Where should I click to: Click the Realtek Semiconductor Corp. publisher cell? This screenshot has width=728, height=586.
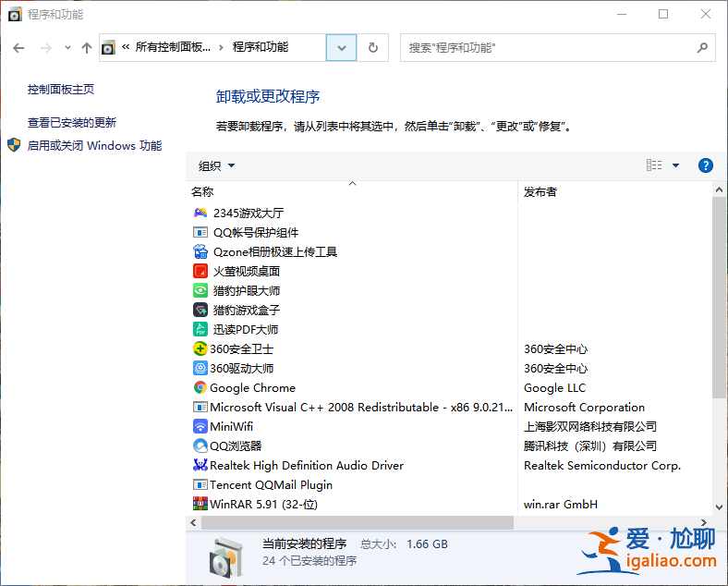602,465
